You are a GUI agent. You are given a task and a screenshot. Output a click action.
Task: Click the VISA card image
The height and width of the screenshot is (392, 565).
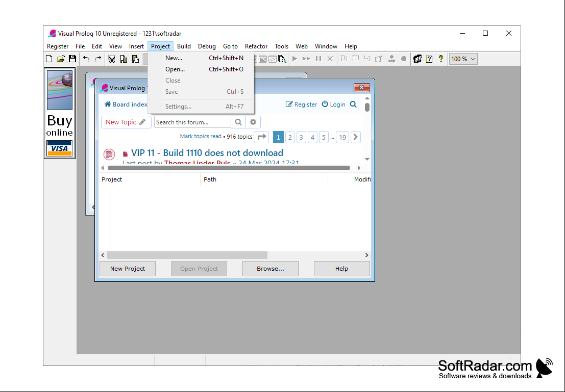click(59, 148)
